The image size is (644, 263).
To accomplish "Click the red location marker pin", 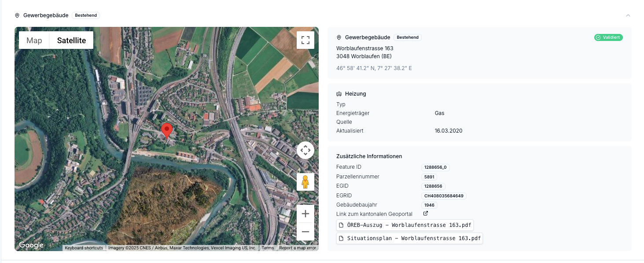I will click(167, 130).
